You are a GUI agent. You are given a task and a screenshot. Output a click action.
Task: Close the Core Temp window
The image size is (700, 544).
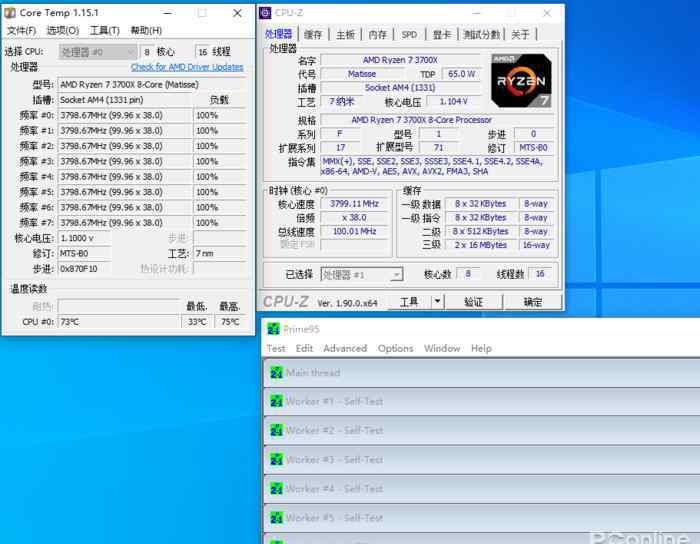coord(238,13)
